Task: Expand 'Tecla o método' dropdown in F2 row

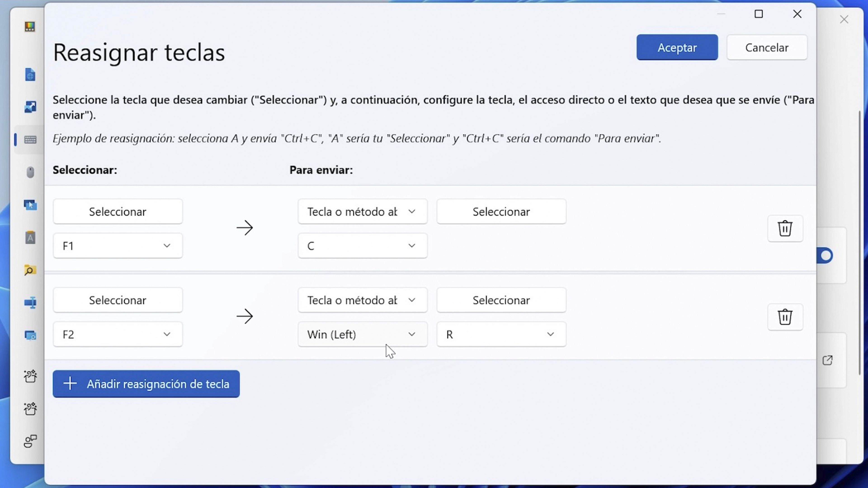Action: coord(363,300)
